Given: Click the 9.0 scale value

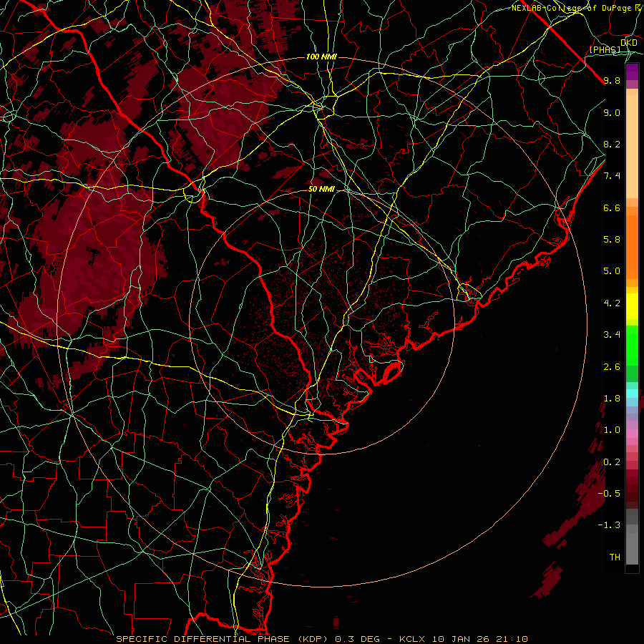Looking at the screenshot, I should point(612,113).
